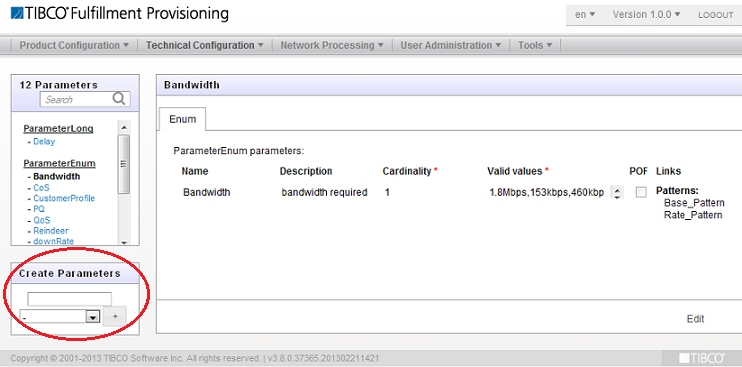Image resolution: width=742 pixels, height=367 pixels.
Task: Open the Technical Configuration menu
Action: pyautogui.click(x=204, y=45)
